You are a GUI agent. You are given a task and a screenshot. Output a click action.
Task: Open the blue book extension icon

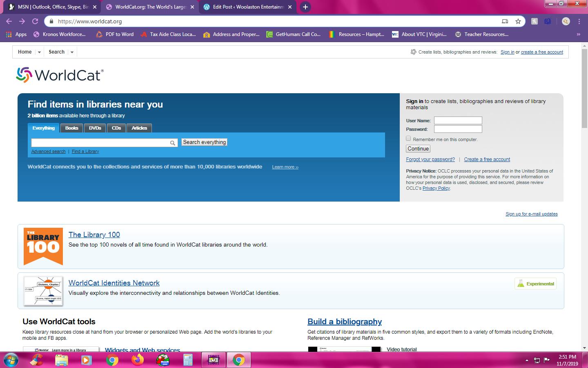(548, 21)
